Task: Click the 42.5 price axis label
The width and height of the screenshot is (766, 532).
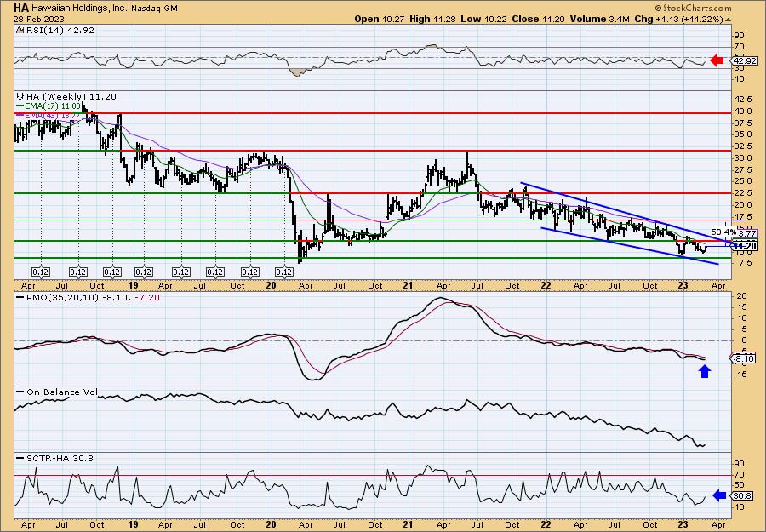Action: (744, 100)
